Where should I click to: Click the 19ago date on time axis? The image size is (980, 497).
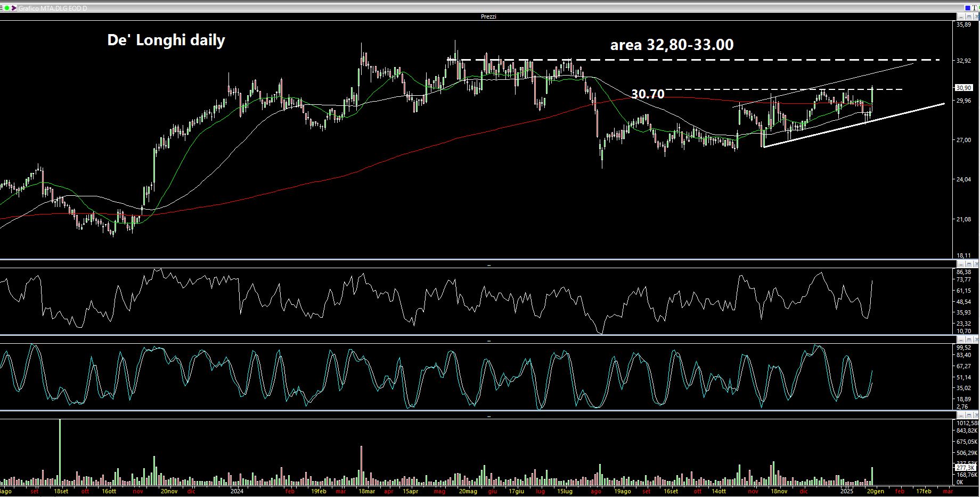622,491
